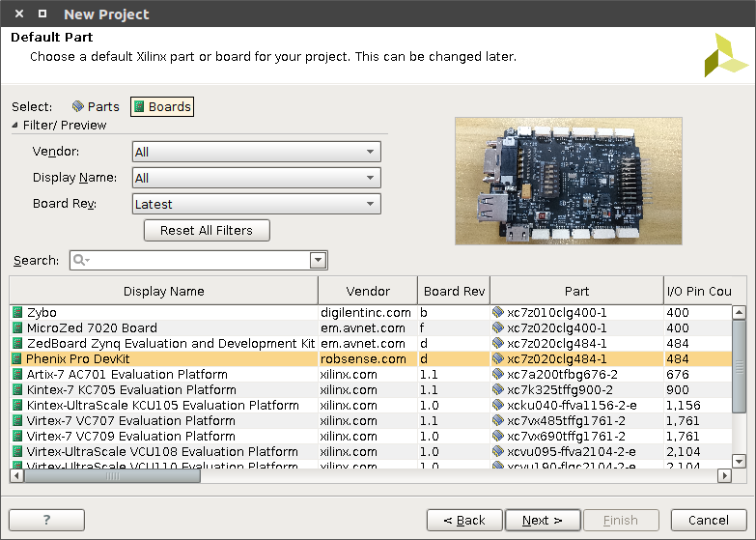
Task: Click the board icon next to ZedBoard Zynq
Action: [x=17, y=344]
